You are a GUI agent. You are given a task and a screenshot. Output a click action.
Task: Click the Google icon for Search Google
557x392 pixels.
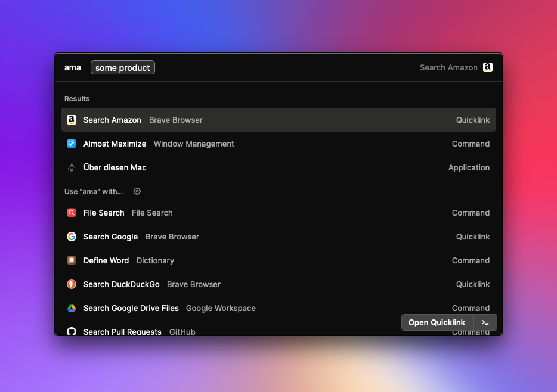coord(72,237)
